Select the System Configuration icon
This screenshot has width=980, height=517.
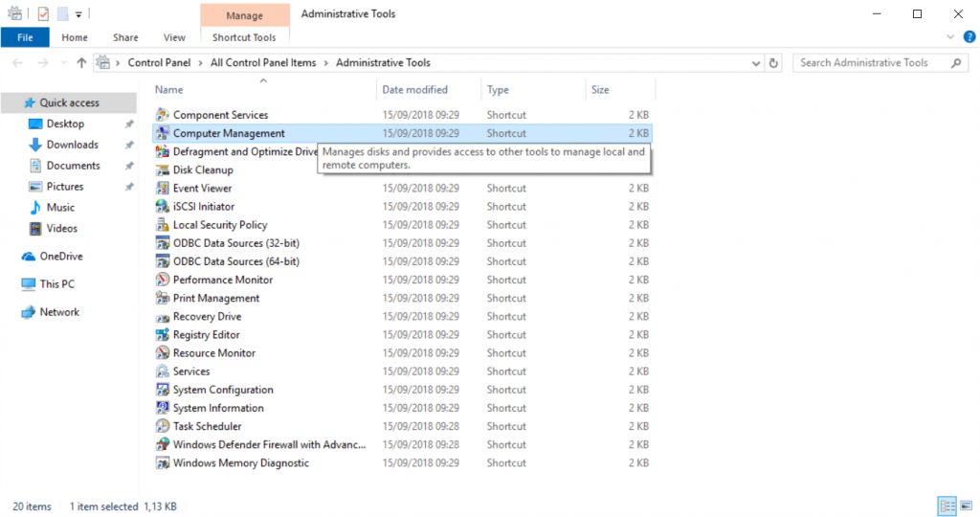[x=163, y=390]
